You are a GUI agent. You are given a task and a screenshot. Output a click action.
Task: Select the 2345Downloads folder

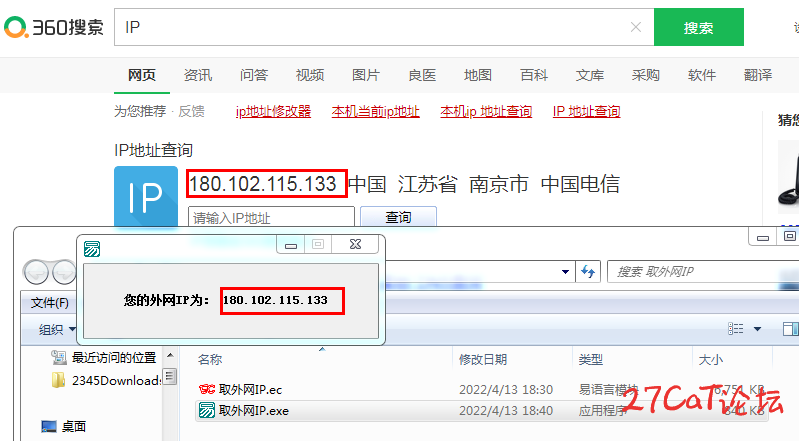pyautogui.click(x=106, y=380)
